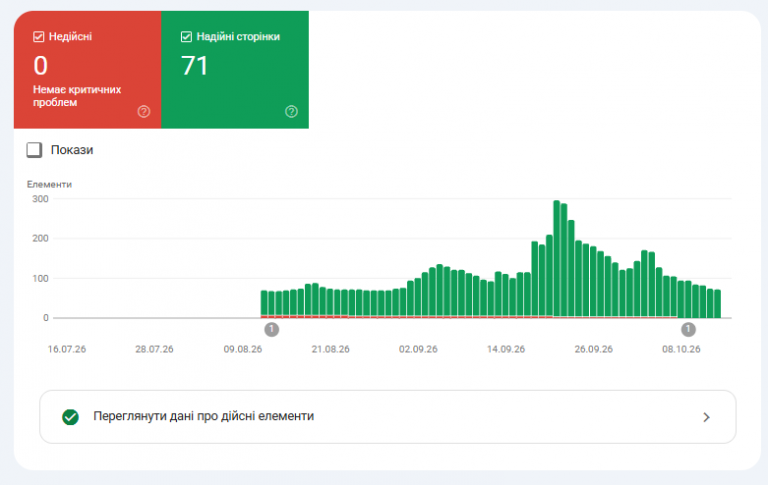Click the 21.08.26 date label
The image size is (768, 485).
pos(331,349)
